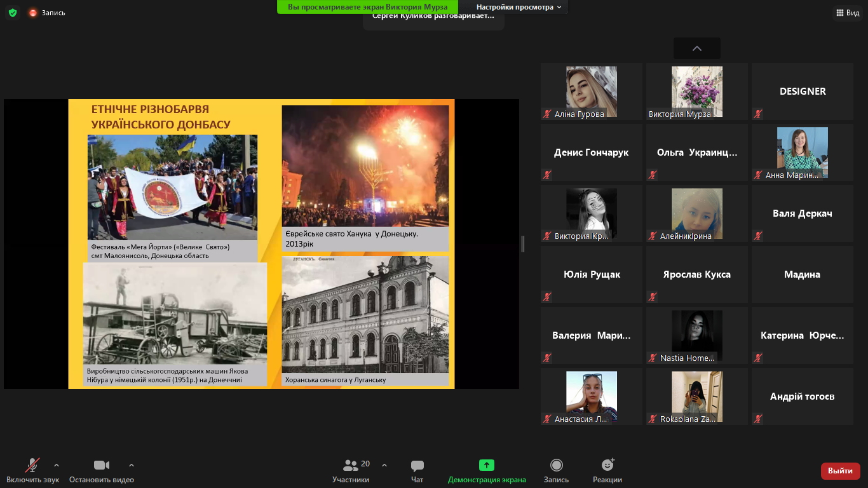Click the green screen-viewing notification banner

(367, 7)
